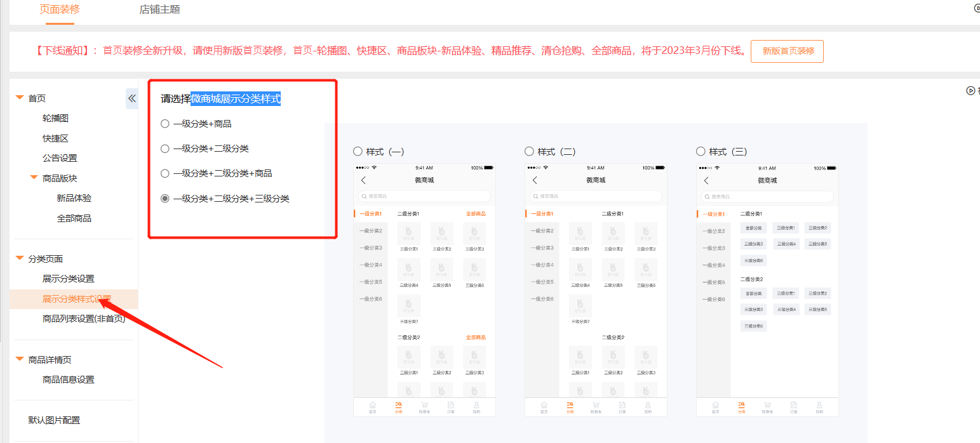Click the play-circle icon below the notice banner

point(970,91)
